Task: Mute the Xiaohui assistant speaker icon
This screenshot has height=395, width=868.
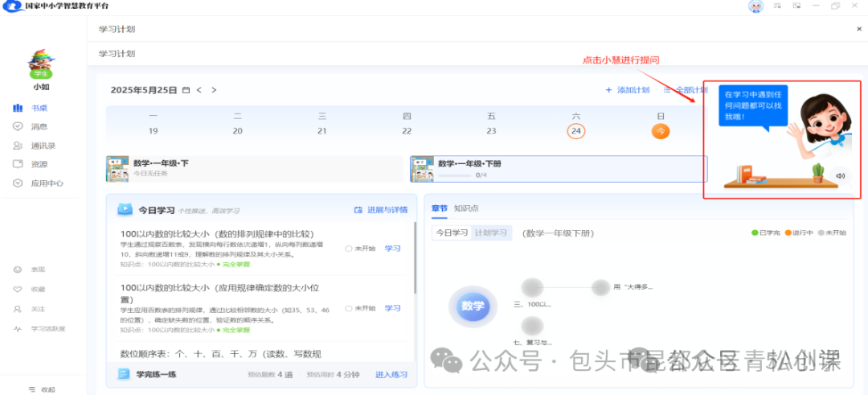Action: (x=840, y=176)
